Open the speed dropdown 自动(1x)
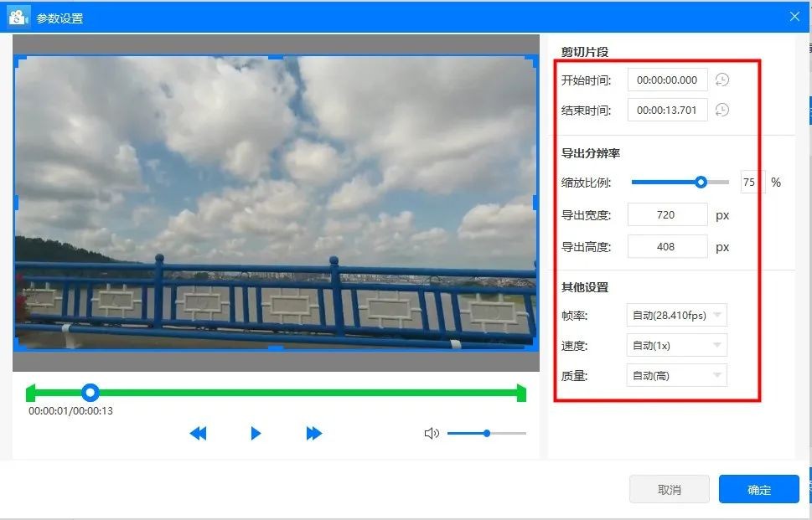Viewport: 812px width, 520px height. (x=677, y=345)
